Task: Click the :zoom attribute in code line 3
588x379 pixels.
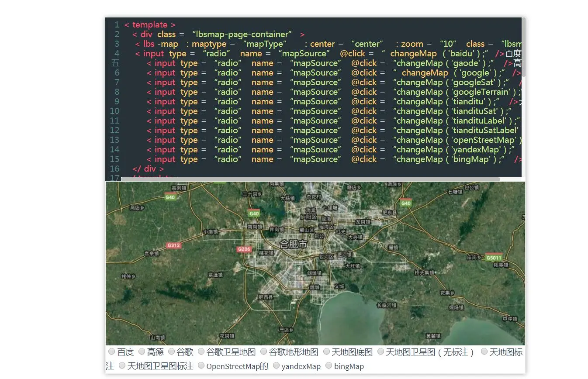Action: coord(410,44)
